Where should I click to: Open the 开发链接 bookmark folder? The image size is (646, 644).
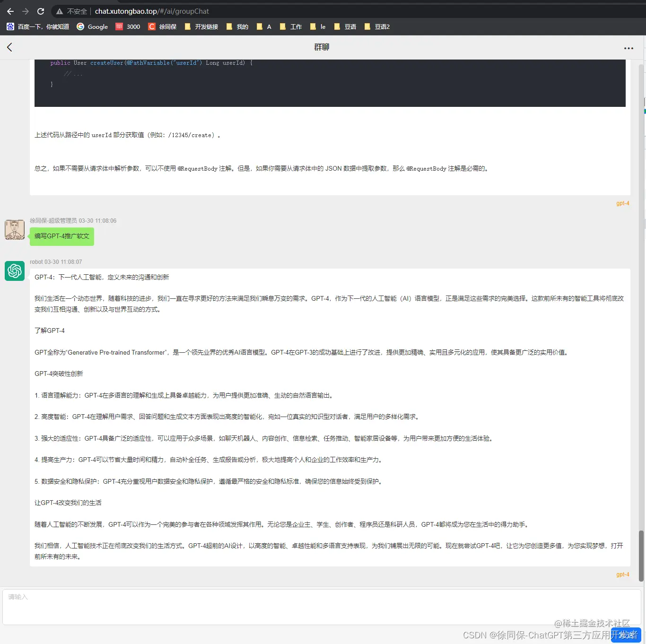coord(201,27)
